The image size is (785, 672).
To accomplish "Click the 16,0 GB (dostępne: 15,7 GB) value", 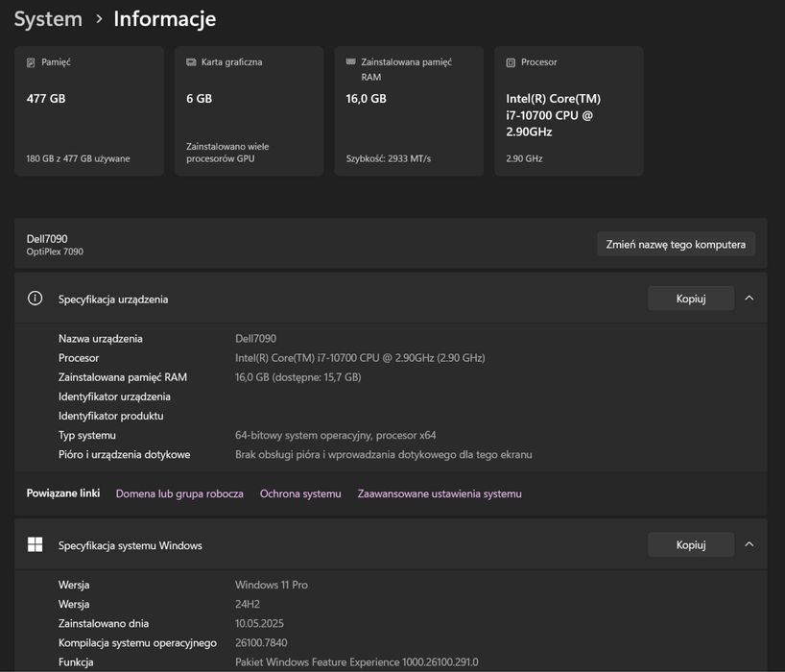I will tap(297, 377).
